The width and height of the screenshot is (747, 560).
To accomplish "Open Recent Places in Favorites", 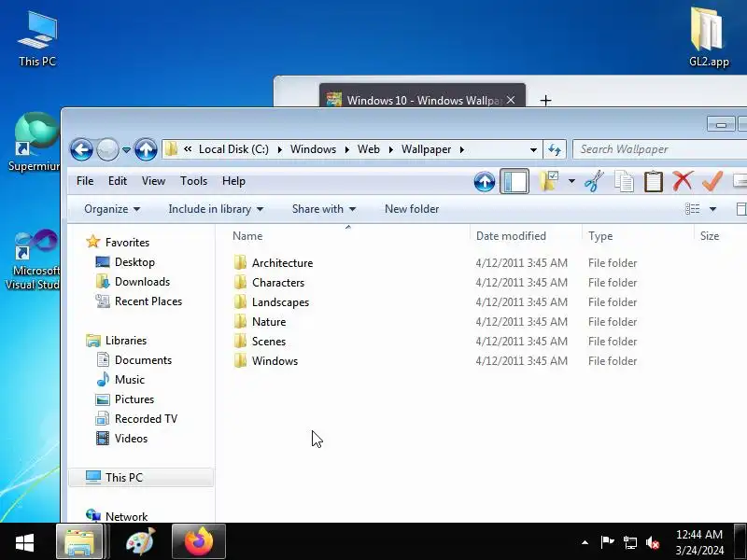I will tap(148, 301).
